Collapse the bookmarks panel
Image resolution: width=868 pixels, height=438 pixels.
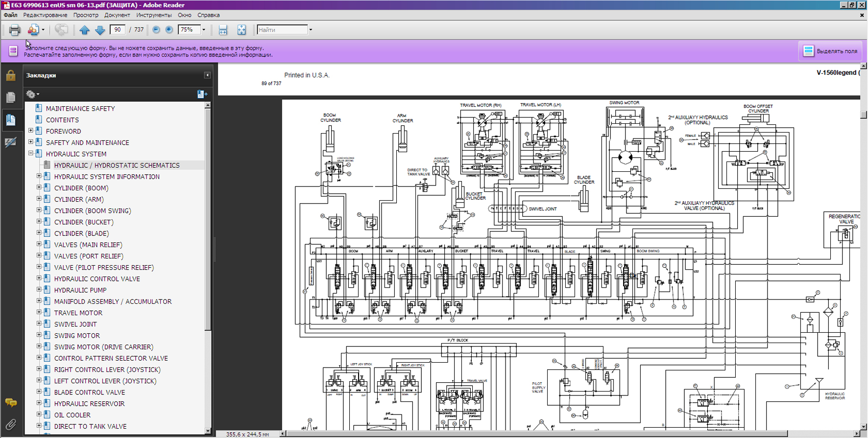click(x=207, y=75)
